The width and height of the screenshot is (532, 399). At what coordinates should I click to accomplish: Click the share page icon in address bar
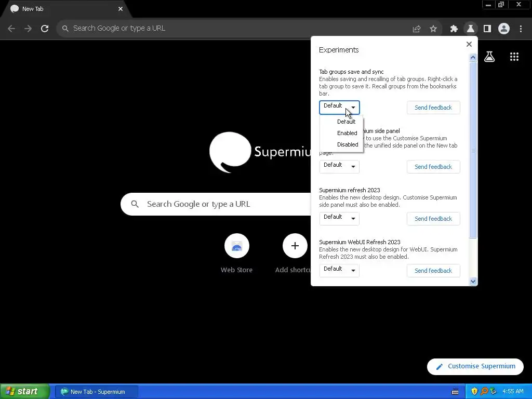[x=417, y=29]
